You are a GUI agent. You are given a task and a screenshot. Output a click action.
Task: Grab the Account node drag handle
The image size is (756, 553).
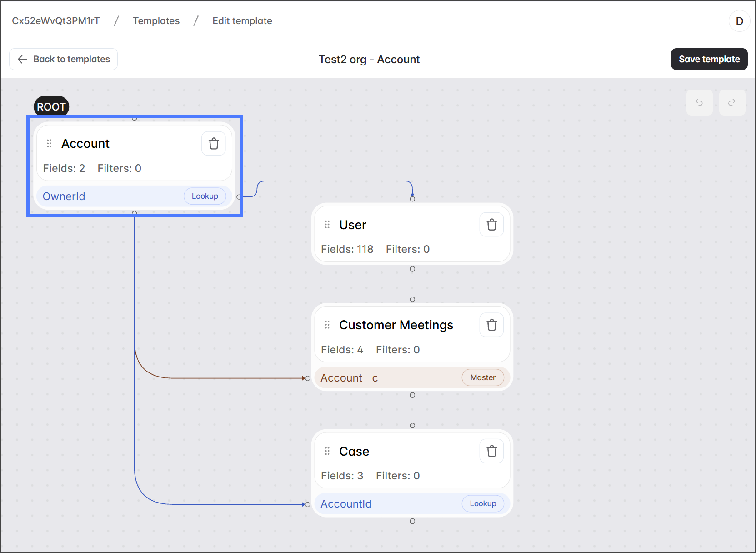point(49,144)
